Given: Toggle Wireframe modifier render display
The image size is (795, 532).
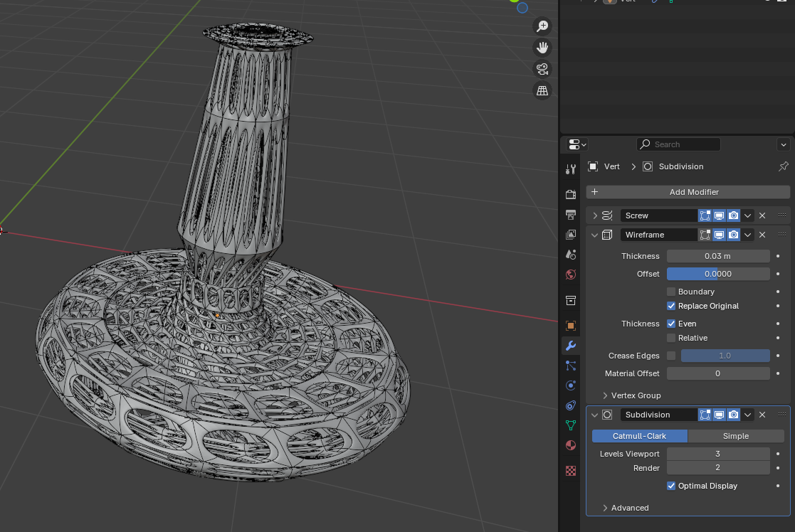Looking at the screenshot, I should (733, 235).
